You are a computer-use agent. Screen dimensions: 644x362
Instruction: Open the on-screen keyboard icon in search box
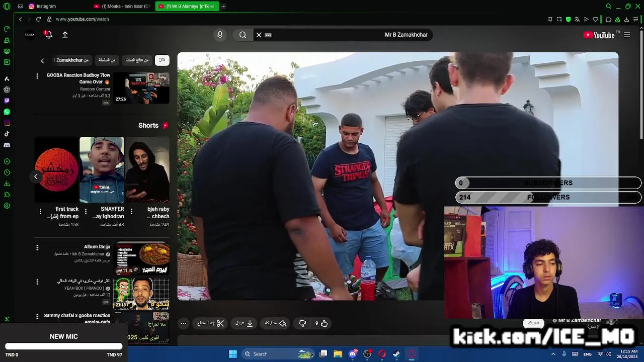click(268, 35)
